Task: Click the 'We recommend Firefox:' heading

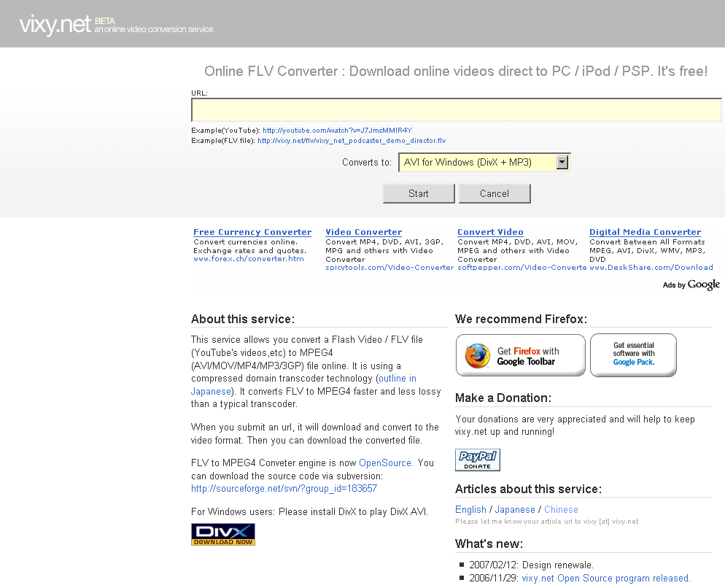Action: [521, 320]
